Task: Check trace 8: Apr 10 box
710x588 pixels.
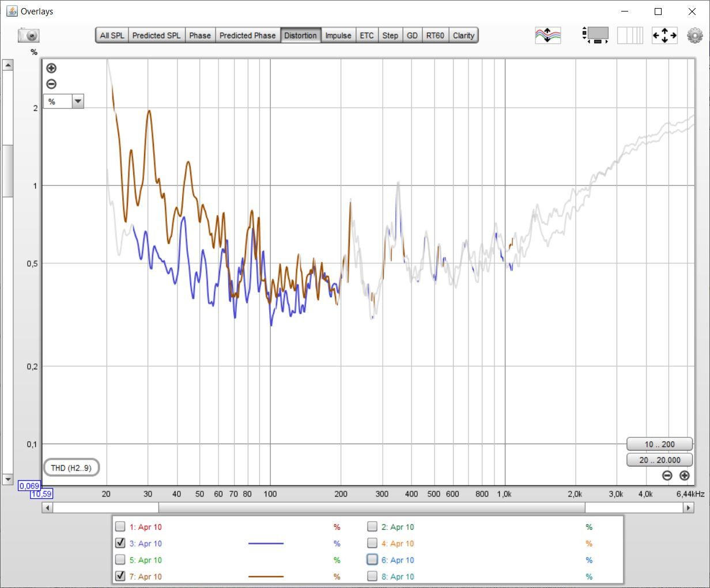Action: [372, 576]
